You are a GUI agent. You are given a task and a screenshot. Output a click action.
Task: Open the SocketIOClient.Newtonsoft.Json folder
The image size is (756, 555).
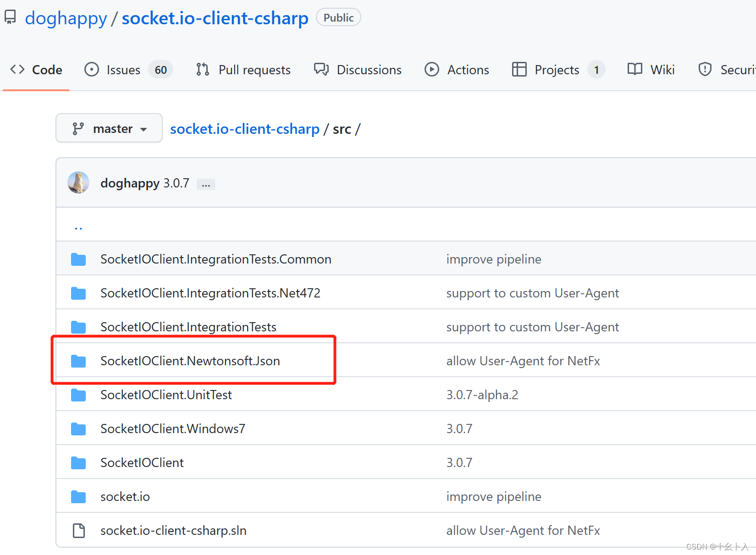coord(190,361)
